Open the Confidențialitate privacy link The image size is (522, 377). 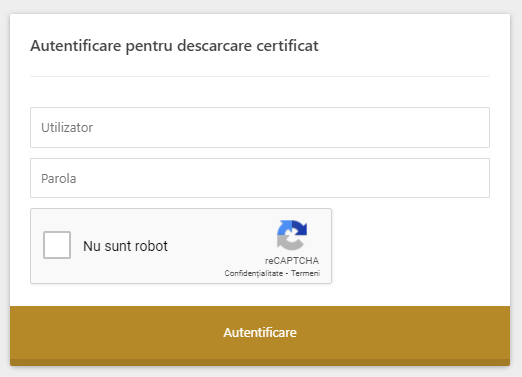pos(254,273)
